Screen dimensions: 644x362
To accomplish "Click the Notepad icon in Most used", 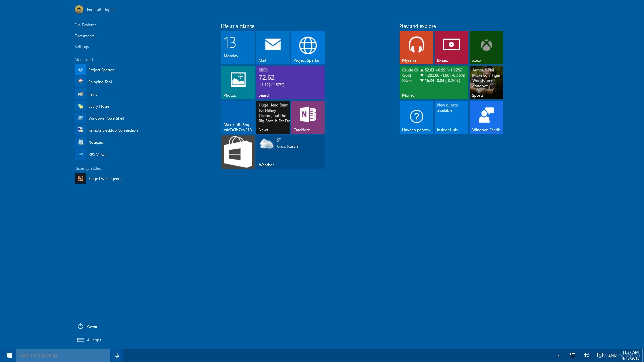I will tap(80, 142).
